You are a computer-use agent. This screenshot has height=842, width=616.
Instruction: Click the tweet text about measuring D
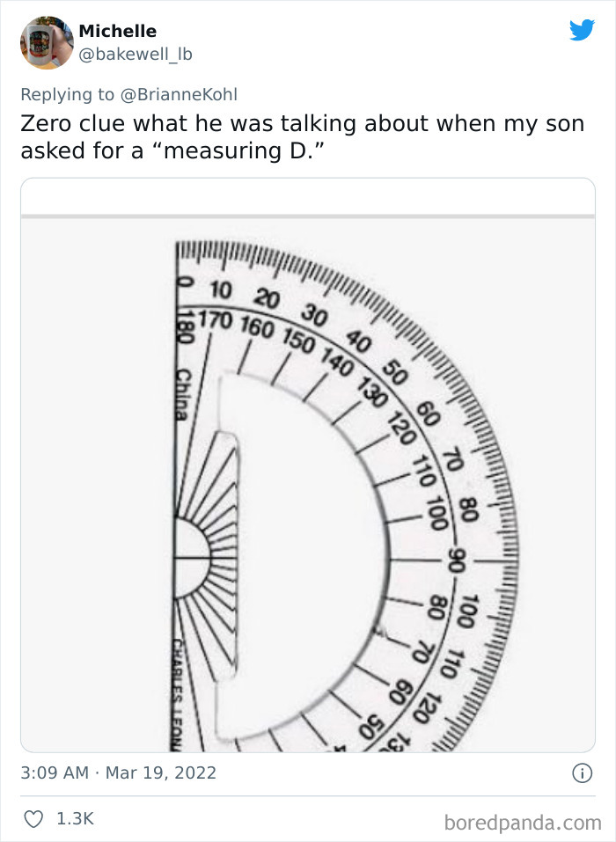303,137
